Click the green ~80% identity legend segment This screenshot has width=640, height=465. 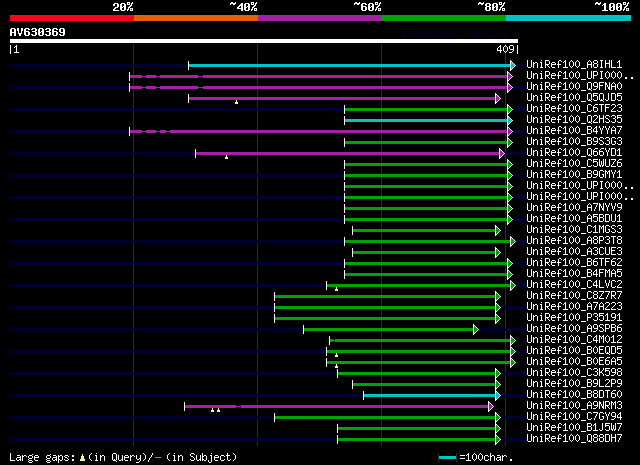pos(444,18)
